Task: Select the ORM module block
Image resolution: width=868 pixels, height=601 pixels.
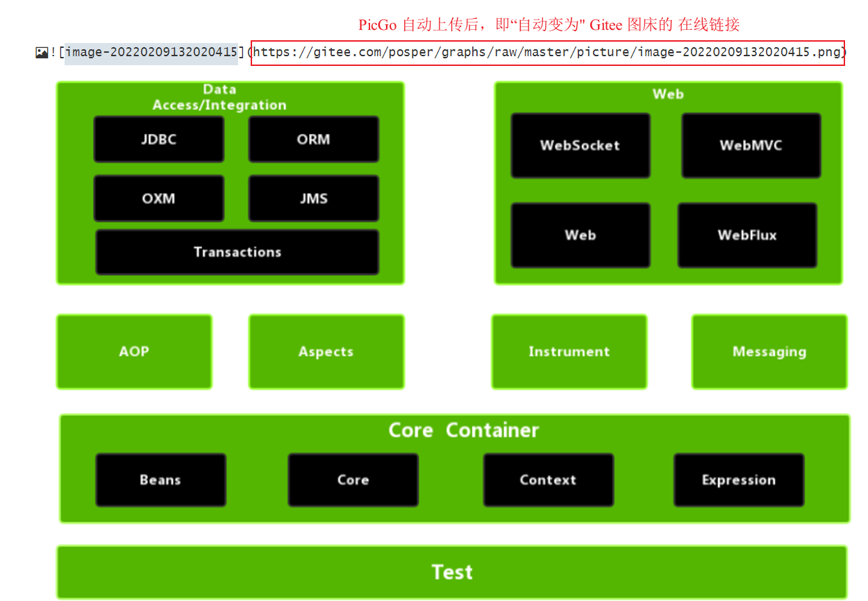Action: 313,139
